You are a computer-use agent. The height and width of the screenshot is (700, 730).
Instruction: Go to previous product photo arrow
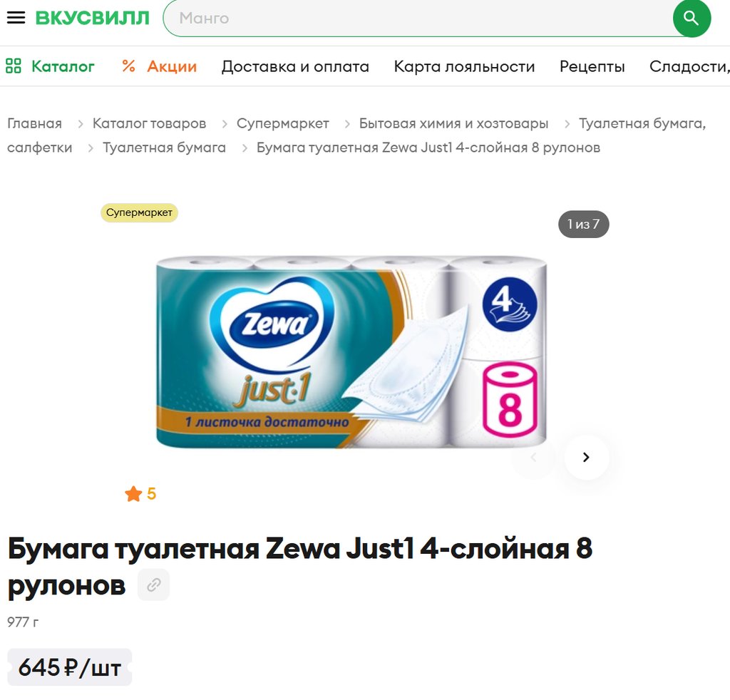(x=533, y=457)
